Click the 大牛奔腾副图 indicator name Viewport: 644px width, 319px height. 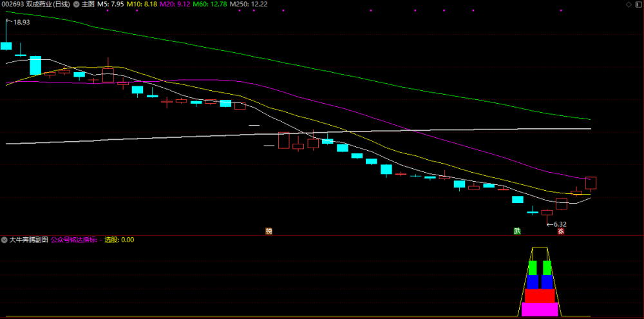(29, 240)
